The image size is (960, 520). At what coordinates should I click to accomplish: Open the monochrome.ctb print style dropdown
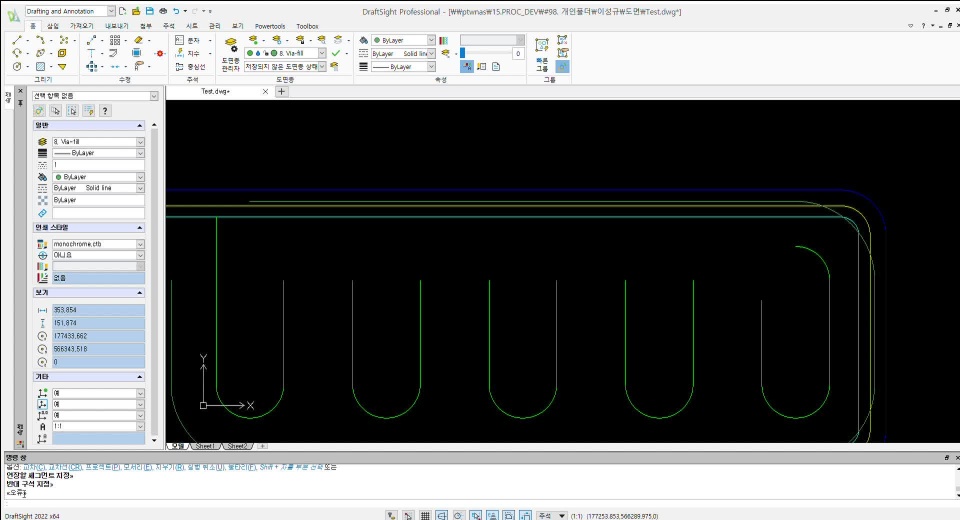(x=140, y=243)
